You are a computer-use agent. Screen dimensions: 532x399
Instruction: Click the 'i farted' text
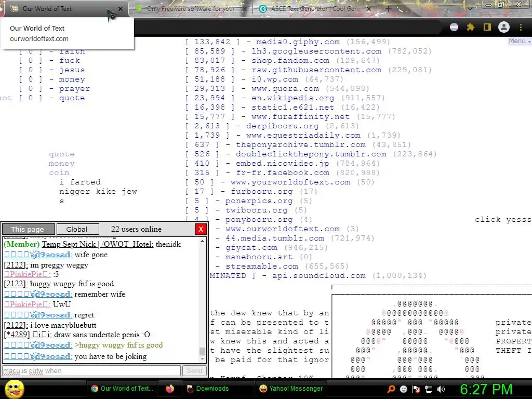79,182
